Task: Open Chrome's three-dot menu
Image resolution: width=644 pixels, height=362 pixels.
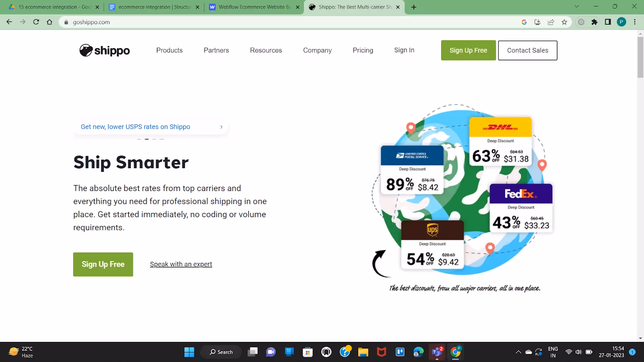Action: pyautogui.click(x=635, y=22)
